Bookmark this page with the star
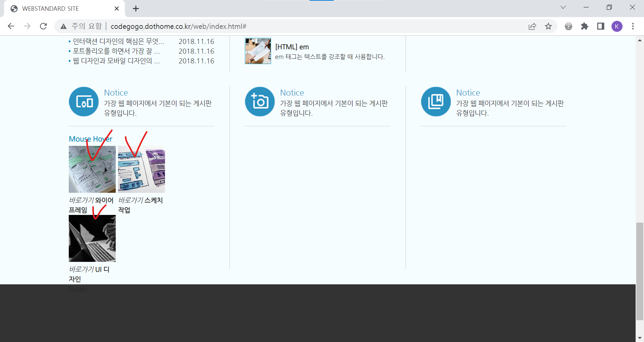This screenshot has width=644, height=342. pyautogui.click(x=548, y=26)
